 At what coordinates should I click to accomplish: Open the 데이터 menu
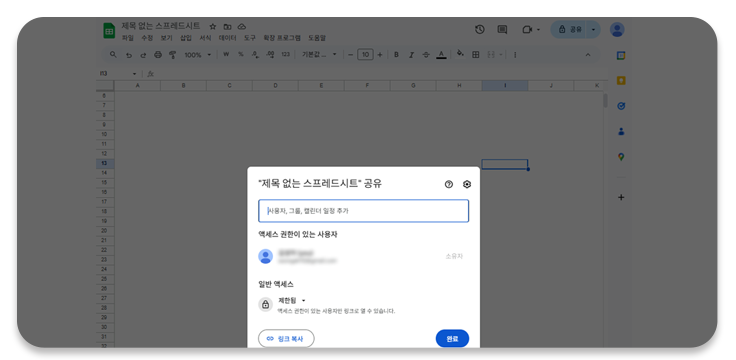(227, 38)
